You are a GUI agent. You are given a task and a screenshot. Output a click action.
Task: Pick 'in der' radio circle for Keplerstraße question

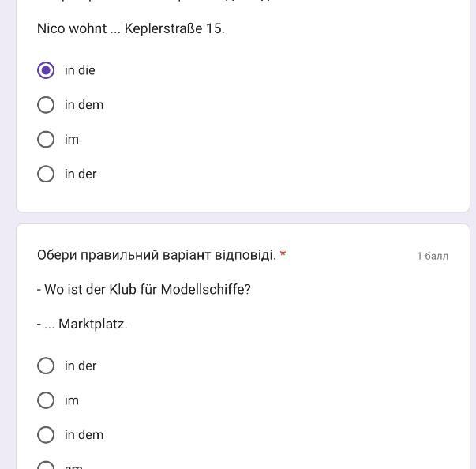click(x=46, y=174)
